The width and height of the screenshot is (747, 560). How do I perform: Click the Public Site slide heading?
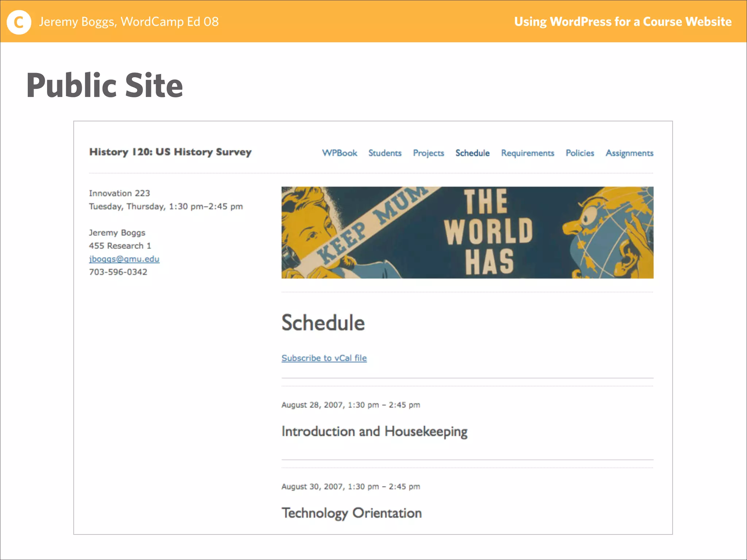(x=105, y=86)
